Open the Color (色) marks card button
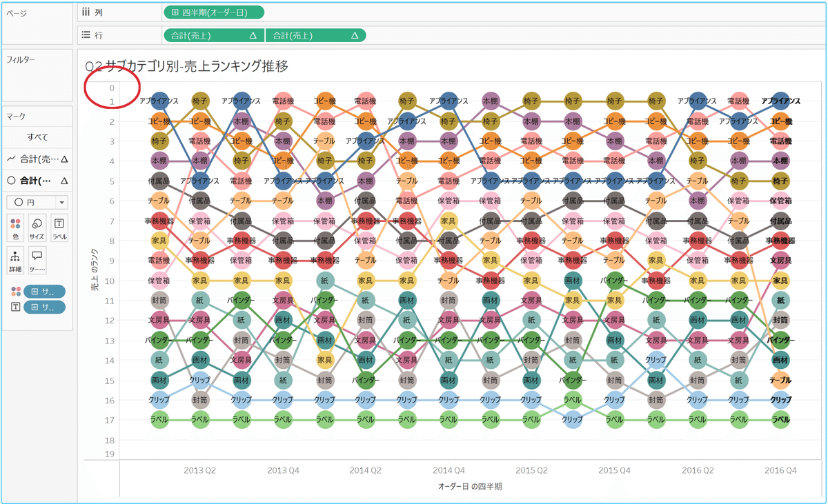828x504 pixels. (15, 227)
